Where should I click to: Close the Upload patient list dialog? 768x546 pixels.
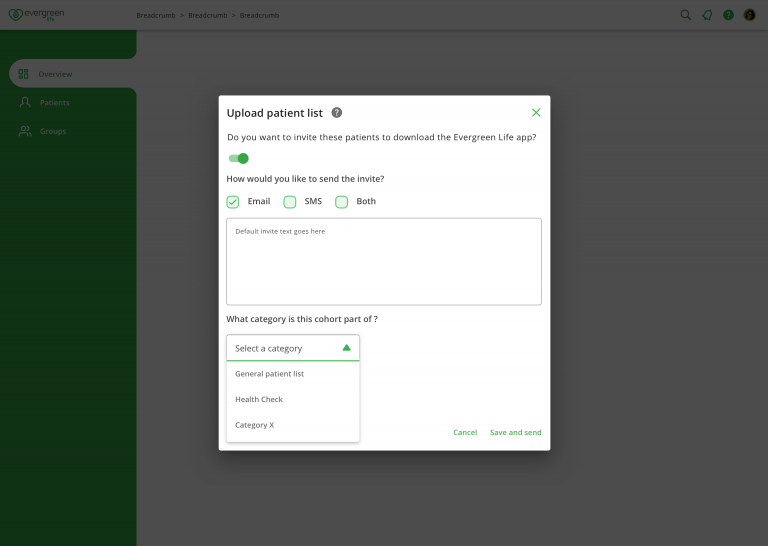tap(536, 113)
